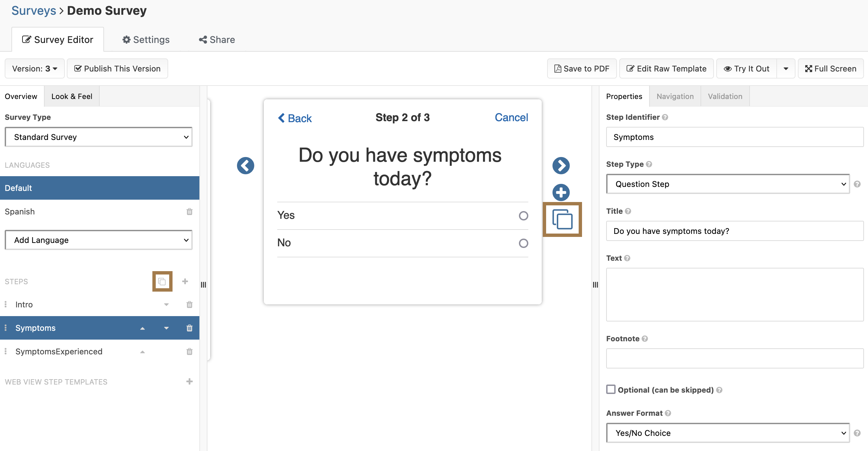Delete the Symptoms step trash icon
The height and width of the screenshot is (451, 868).
[189, 328]
